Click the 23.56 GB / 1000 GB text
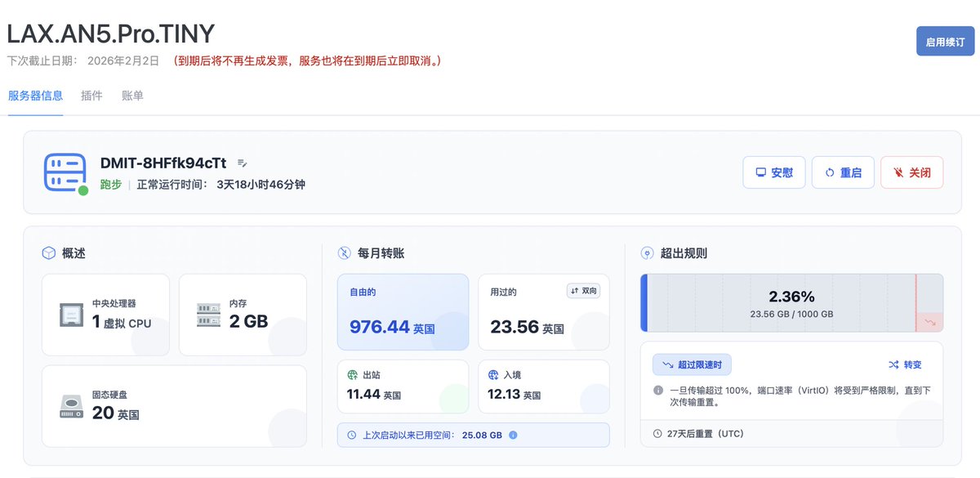Viewport: 980px width, 478px height. [791, 314]
